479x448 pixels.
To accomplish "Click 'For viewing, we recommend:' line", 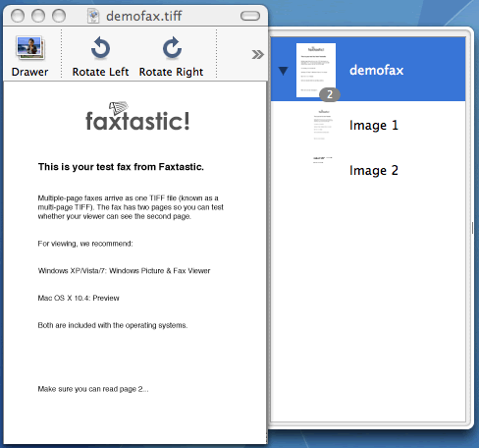I will tap(85, 244).
